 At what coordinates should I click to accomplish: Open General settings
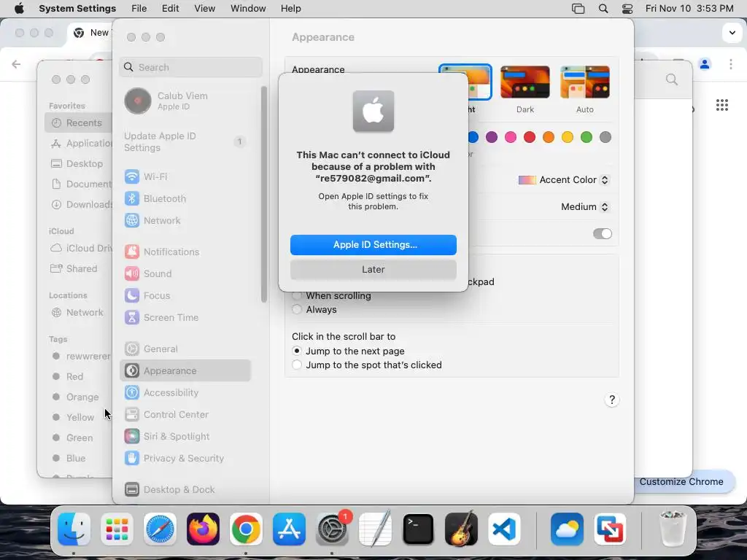coord(185,349)
